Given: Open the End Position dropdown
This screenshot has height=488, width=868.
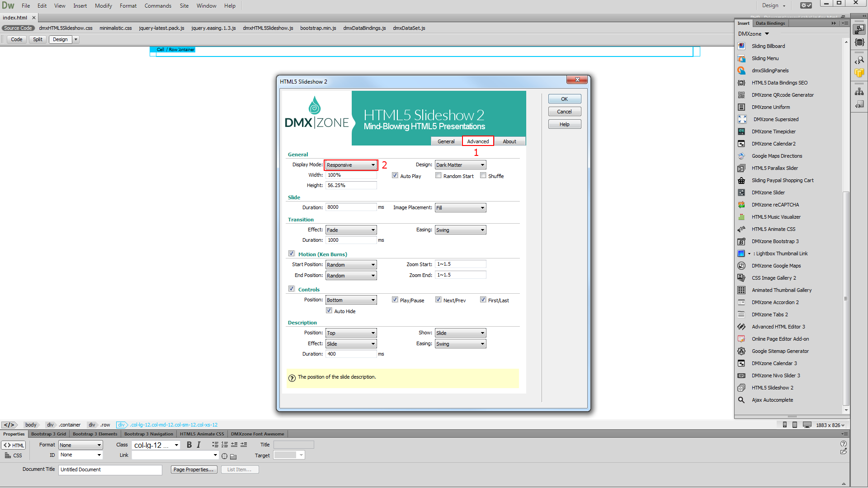Looking at the screenshot, I should point(351,276).
